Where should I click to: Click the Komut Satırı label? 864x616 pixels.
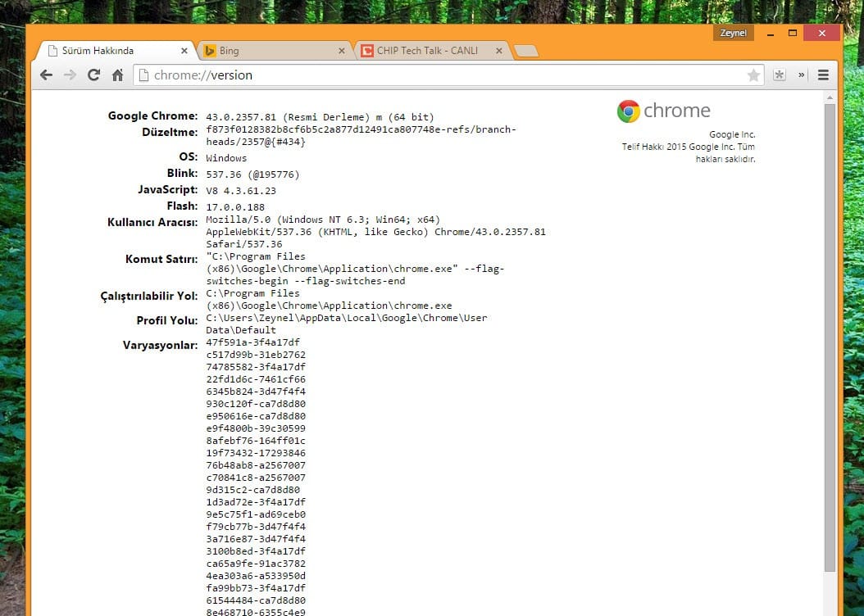click(161, 260)
